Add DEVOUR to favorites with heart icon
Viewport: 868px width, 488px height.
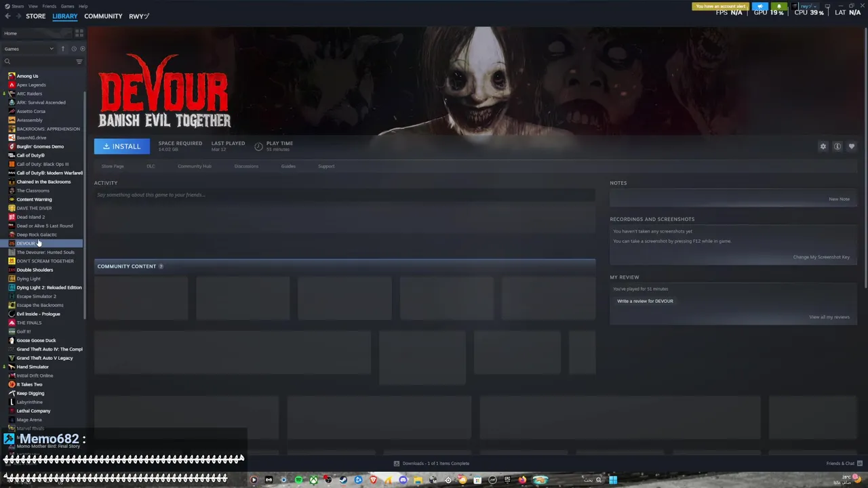tap(852, 146)
